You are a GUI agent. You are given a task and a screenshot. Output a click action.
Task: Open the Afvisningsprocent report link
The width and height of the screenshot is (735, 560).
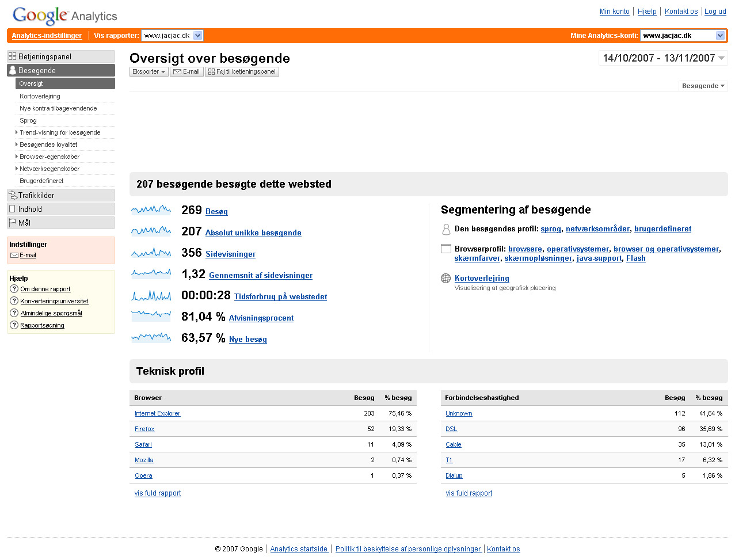[261, 318]
